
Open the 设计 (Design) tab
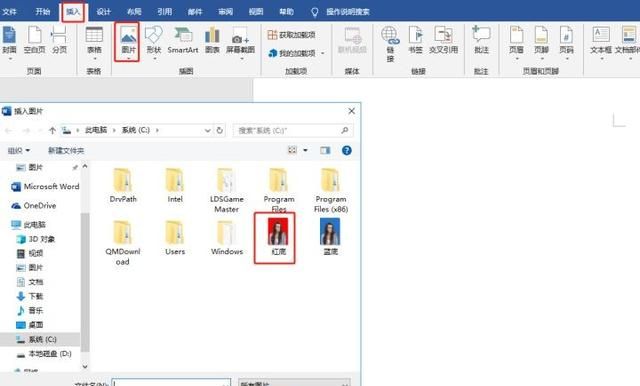click(x=104, y=12)
